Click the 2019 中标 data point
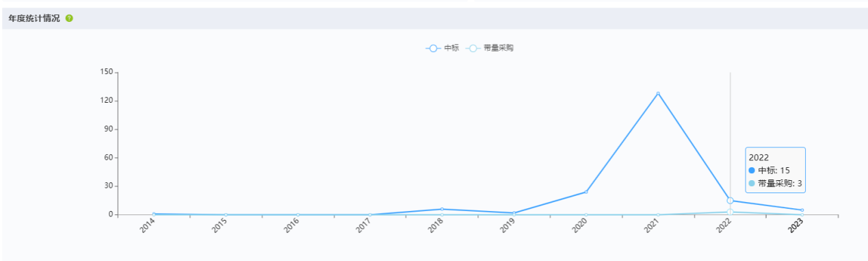This screenshot has height=261, width=868. coord(514,213)
